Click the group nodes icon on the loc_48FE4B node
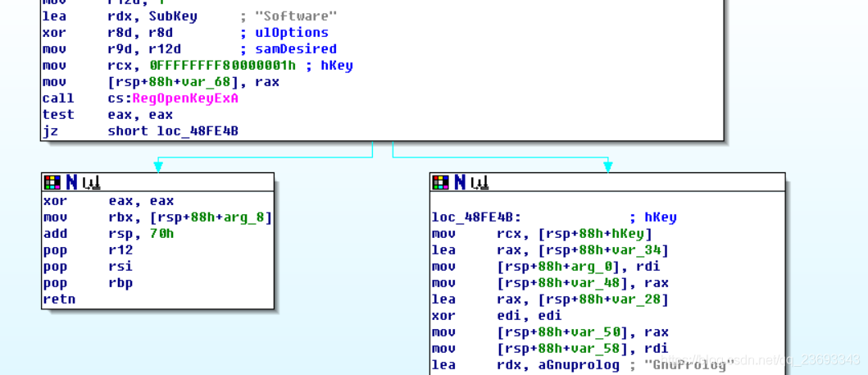This screenshot has height=375, width=868. click(480, 183)
